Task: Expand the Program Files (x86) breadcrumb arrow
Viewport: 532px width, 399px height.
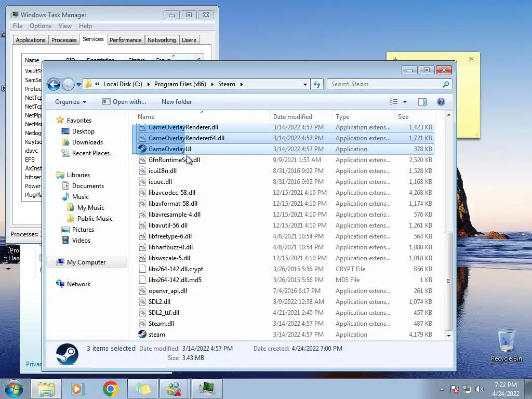Action: (x=212, y=84)
